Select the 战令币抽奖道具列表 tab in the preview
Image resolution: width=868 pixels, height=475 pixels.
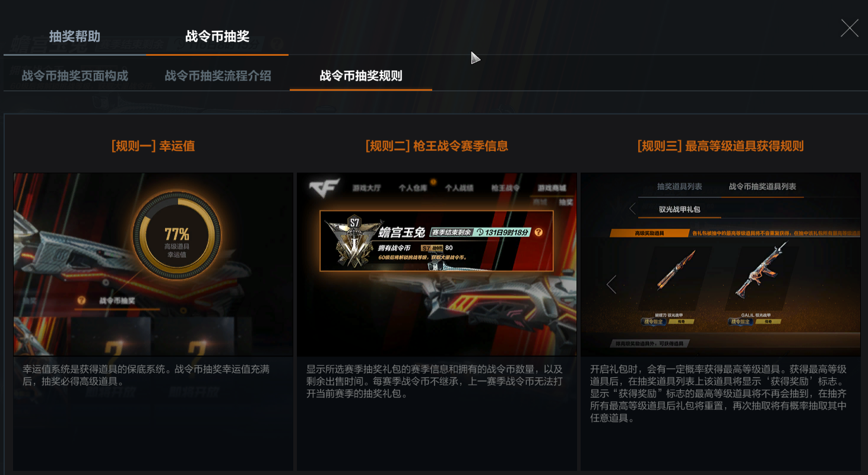762,186
